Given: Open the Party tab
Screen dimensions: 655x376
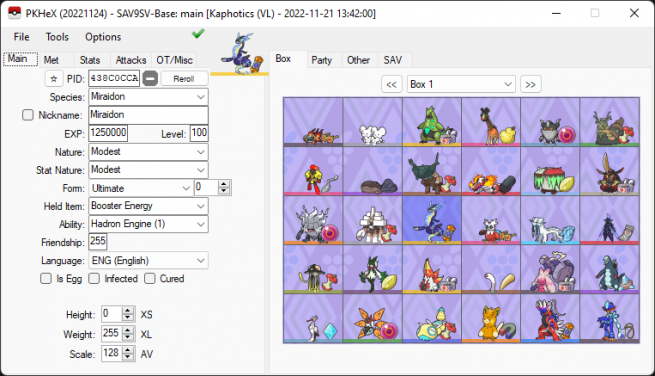Looking at the screenshot, I should (321, 60).
